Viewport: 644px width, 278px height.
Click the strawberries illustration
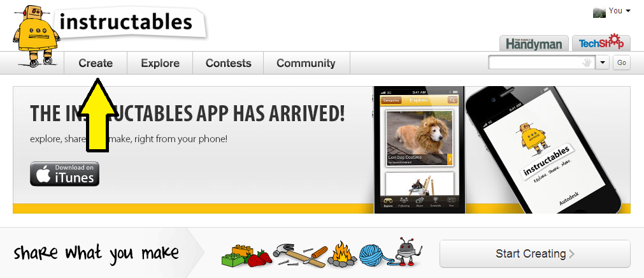click(x=259, y=258)
